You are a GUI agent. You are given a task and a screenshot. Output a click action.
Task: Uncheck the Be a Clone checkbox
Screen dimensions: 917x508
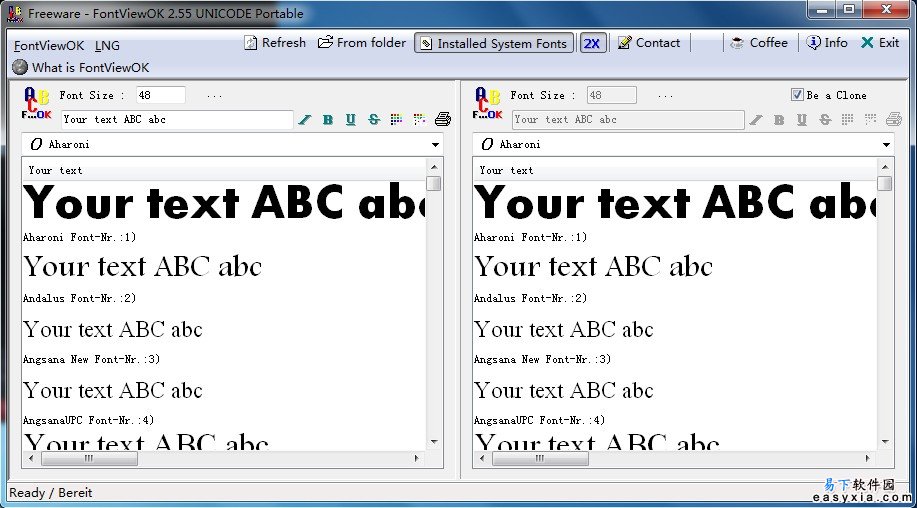tap(797, 95)
